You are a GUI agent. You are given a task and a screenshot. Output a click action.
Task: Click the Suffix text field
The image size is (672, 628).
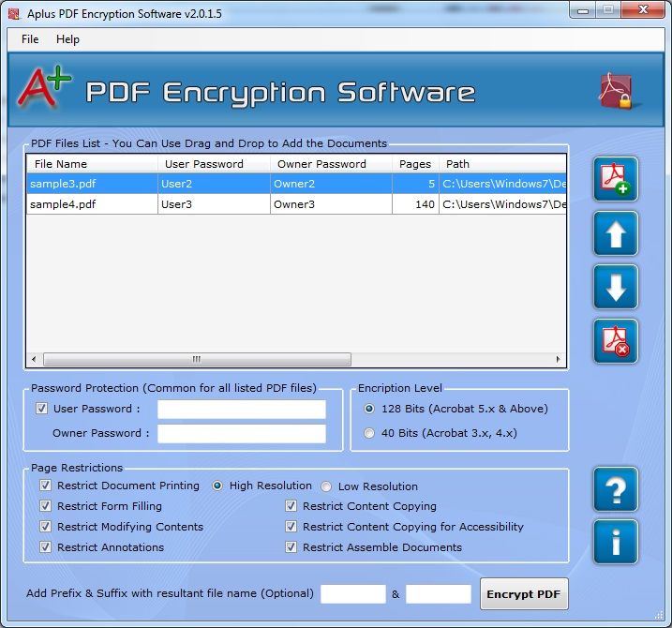[x=439, y=594]
